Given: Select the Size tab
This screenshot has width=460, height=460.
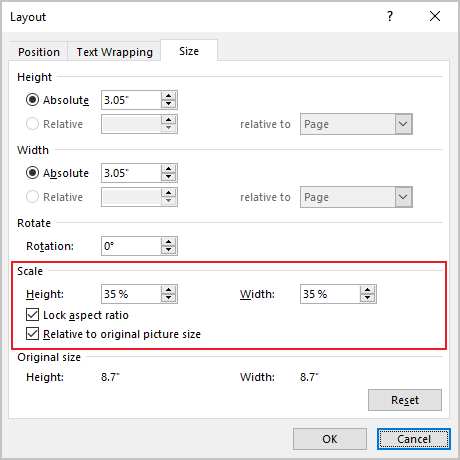Looking at the screenshot, I should coord(189,51).
